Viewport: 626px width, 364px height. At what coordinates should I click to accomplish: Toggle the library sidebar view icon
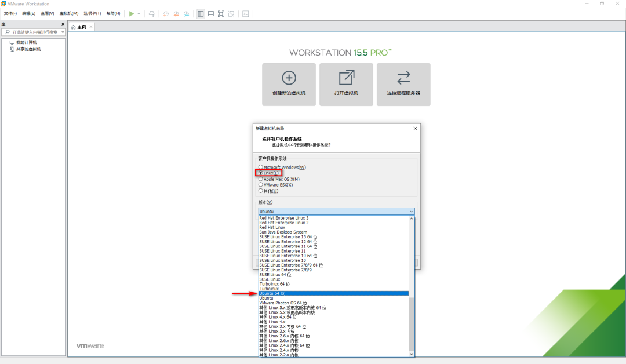click(x=201, y=13)
